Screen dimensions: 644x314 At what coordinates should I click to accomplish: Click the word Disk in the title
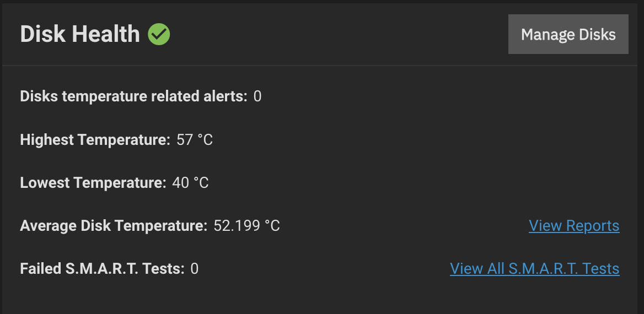coord(42,34)
